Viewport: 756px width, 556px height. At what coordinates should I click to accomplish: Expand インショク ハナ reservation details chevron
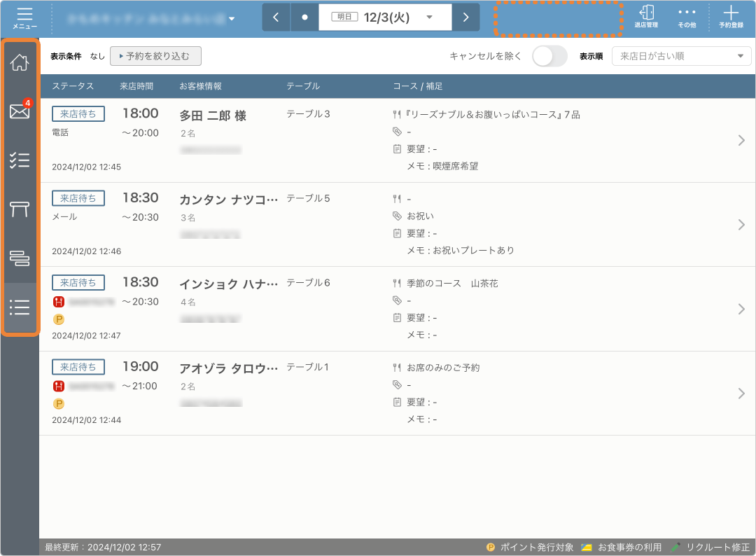(x=741, y=309)
